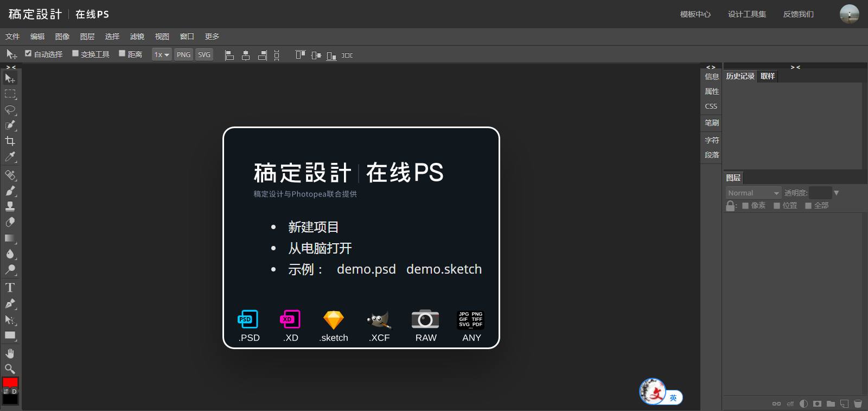Screen dimensions: 868x411
Task: Select the Crop tool
Action: (10, 141)
